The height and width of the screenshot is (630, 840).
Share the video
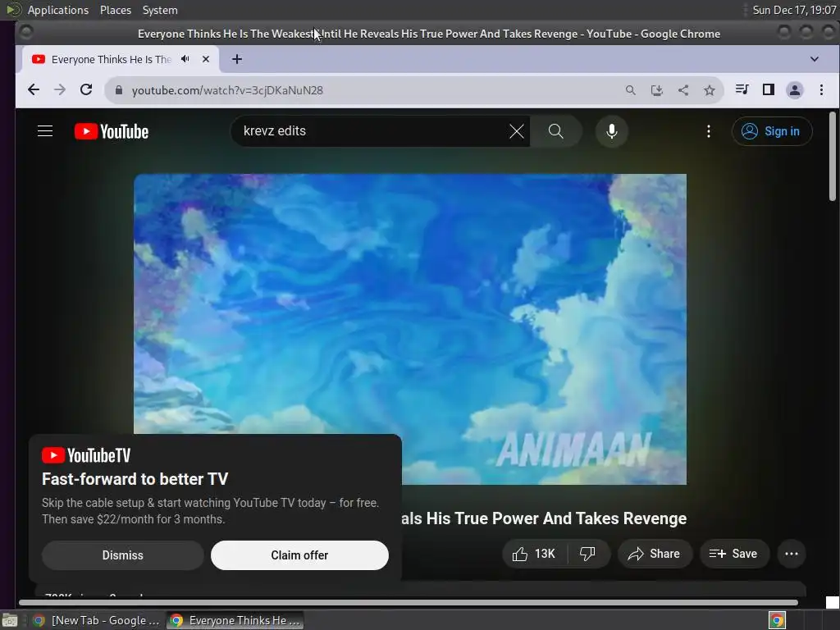tap(655, 554)
